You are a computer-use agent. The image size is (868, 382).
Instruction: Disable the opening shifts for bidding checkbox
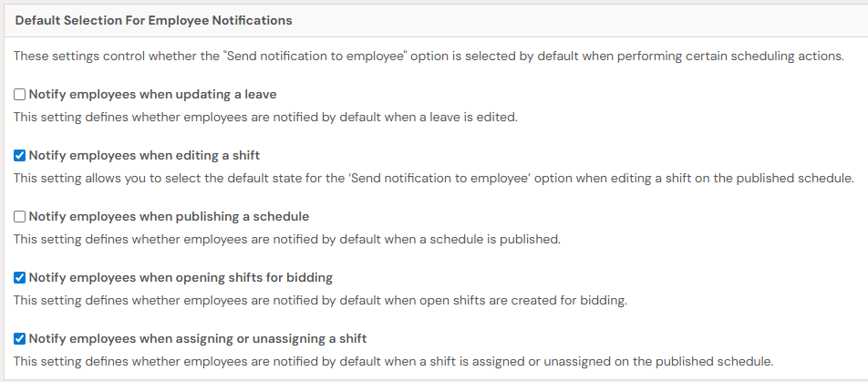tap(20, 277)
